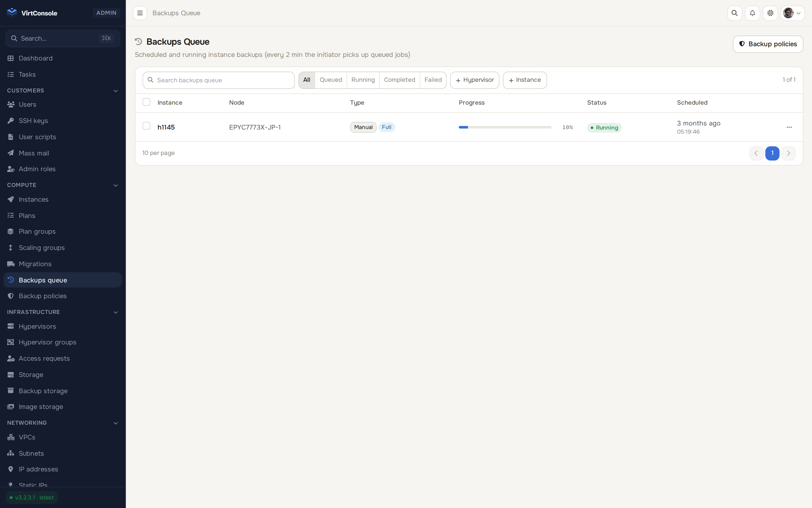This screenshot has height=508, width=812.
Task: Open Access requests page
Action: click(x=63, y=358)
